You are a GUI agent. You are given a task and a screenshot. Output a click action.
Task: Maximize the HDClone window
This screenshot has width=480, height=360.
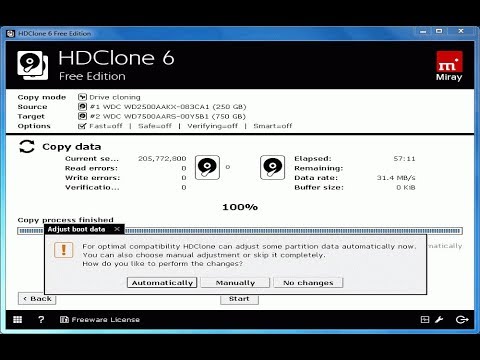pyautogui.click(x=439, y=31)
